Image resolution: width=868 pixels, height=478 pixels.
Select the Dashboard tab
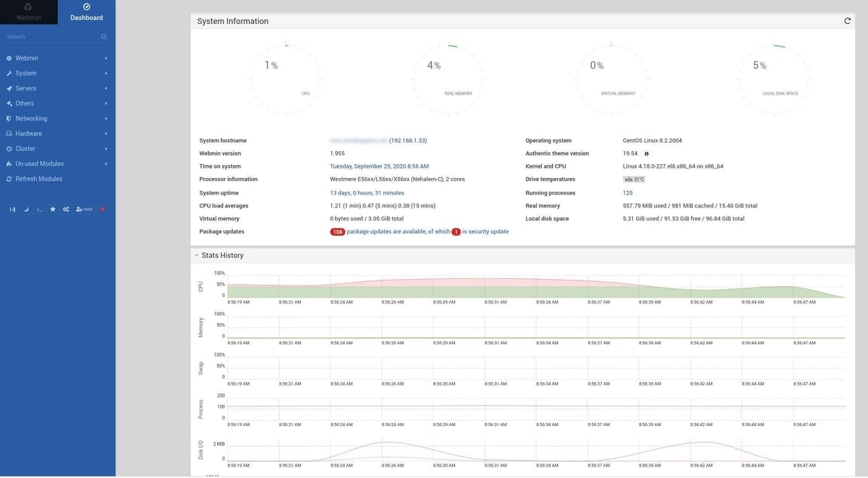[x=85, y=13]
